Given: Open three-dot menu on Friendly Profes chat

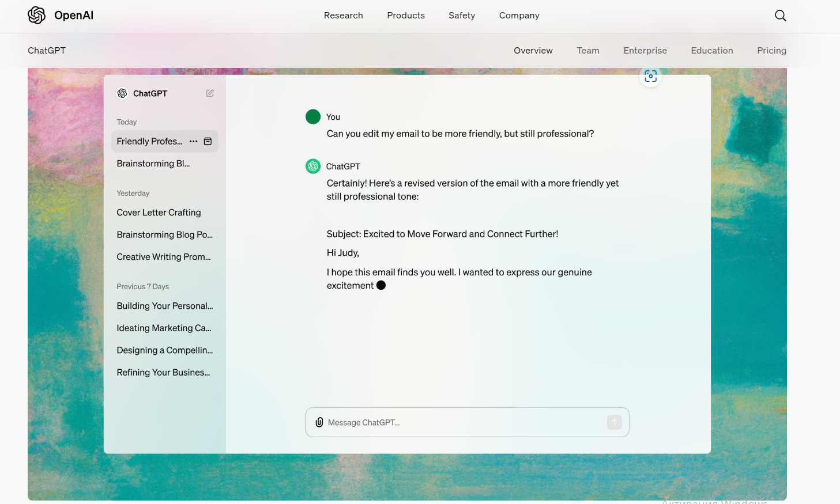Looking at the screenshot, I should pyautogui.click(x=194, y=141).
